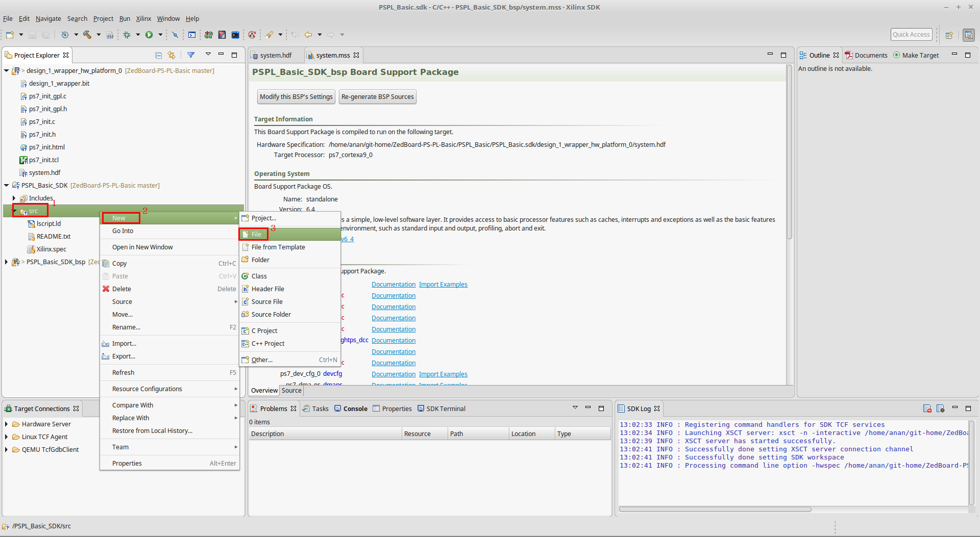Click the New wizard toolbar icon

(x=10, y=35)
